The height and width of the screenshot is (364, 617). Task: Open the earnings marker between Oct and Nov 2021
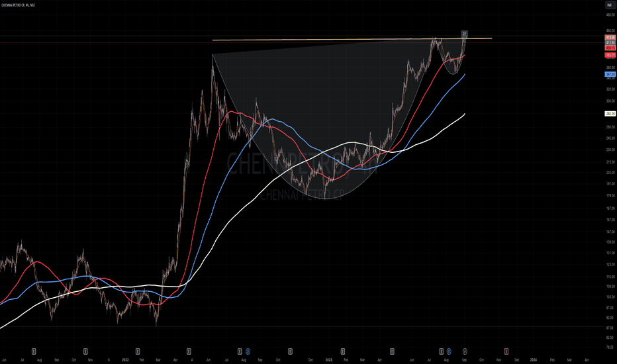[x=85, y=351]
